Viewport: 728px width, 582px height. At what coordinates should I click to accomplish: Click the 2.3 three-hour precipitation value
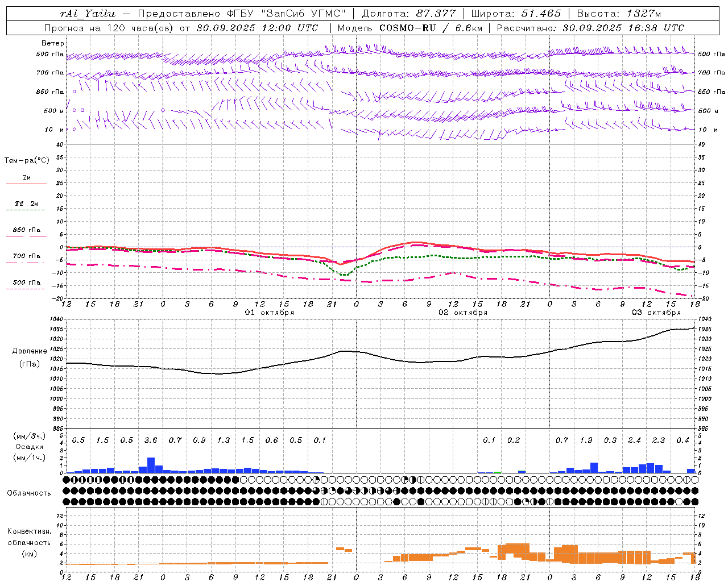coord(659,440)
